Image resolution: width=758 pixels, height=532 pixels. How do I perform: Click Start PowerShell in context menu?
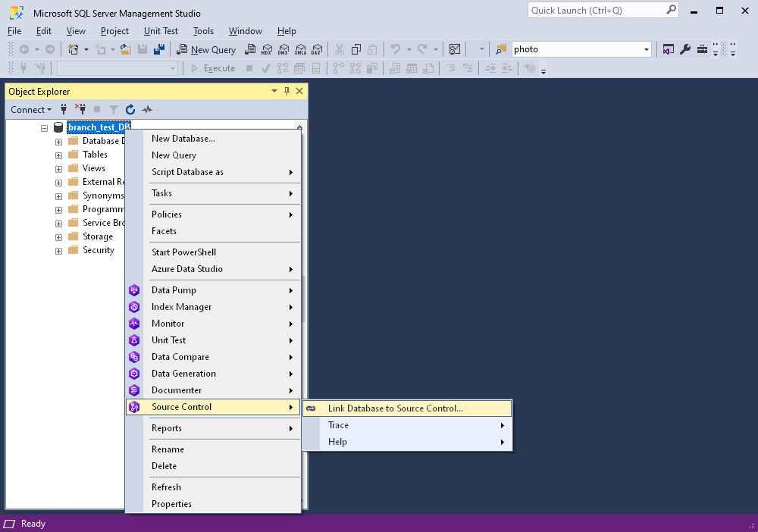point(213,252)
